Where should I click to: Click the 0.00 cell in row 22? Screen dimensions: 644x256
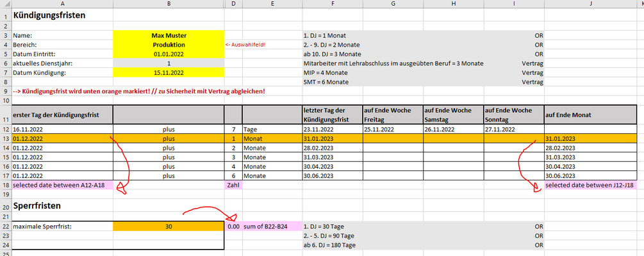(x=233, y=226)
